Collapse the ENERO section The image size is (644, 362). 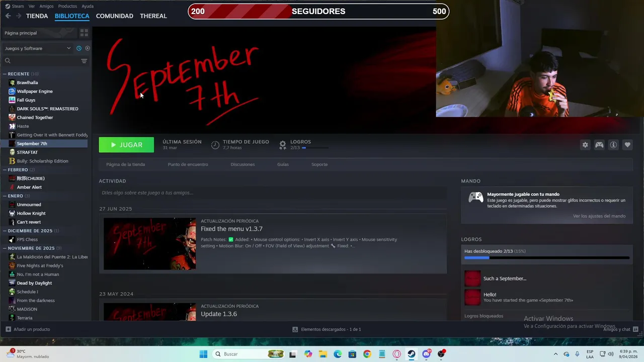5,196
